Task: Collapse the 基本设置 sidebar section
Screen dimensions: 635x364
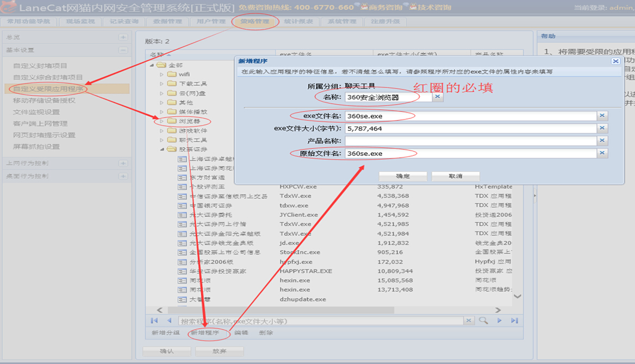Action: pyautogui.click(x=123, y=50)
